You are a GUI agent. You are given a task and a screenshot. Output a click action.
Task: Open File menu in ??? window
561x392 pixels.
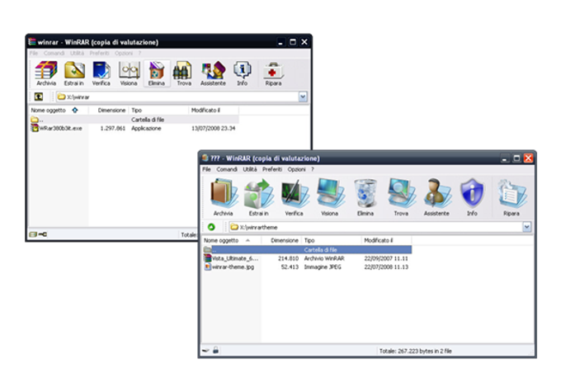coord(206,169)
